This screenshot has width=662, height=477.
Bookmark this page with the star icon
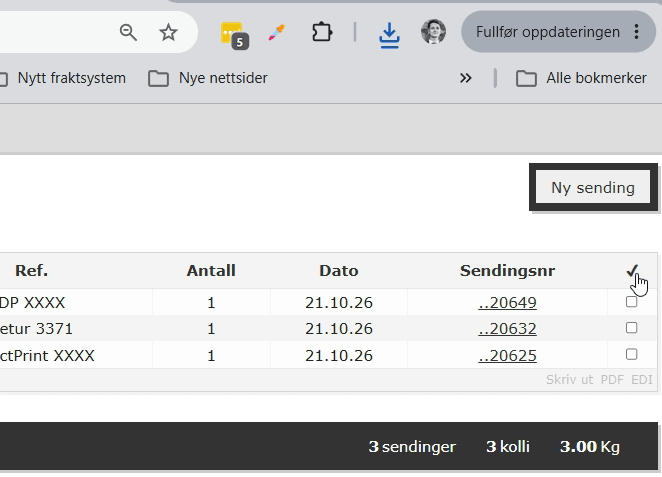coord(168,32)
